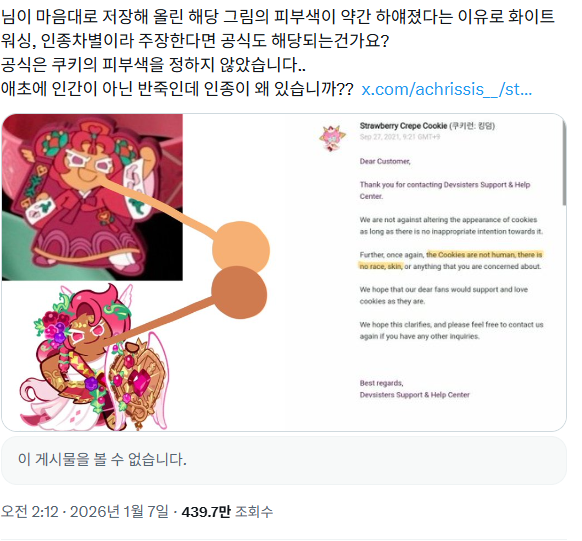Click the "Dear Customer," greeting line

click(385, 161)
